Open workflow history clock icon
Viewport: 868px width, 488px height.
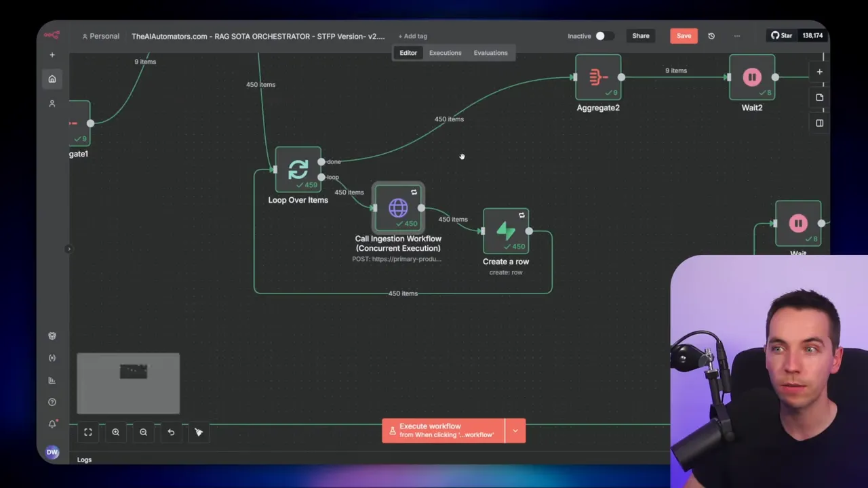coord(711,36)
